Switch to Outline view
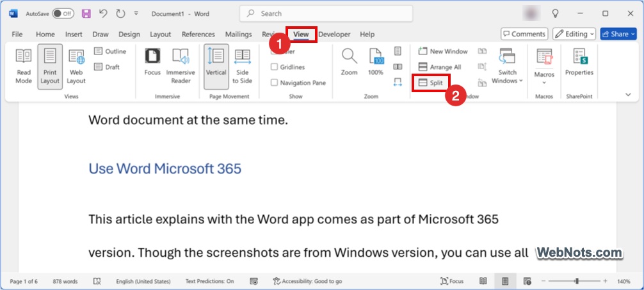The height and width of the screenshot is (290, 644). (110, 51)
